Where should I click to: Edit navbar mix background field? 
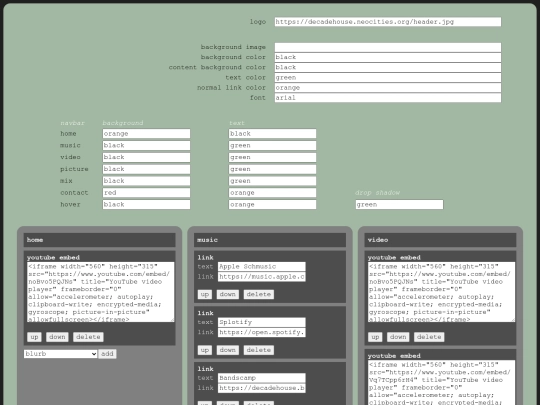146,181
